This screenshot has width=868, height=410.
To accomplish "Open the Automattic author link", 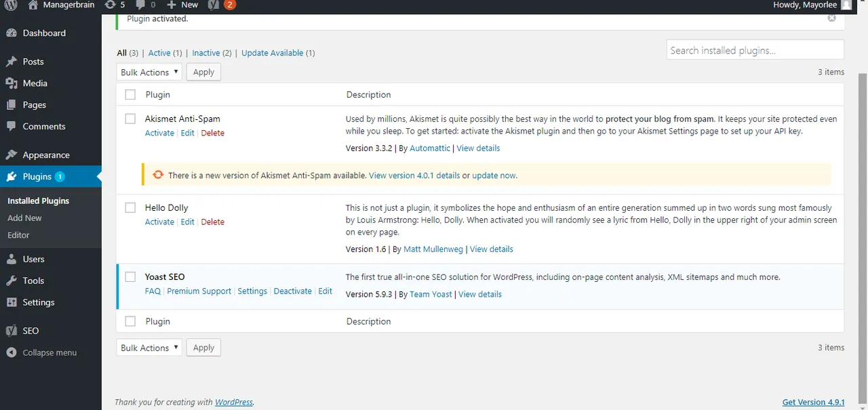I will coord(430,148).
